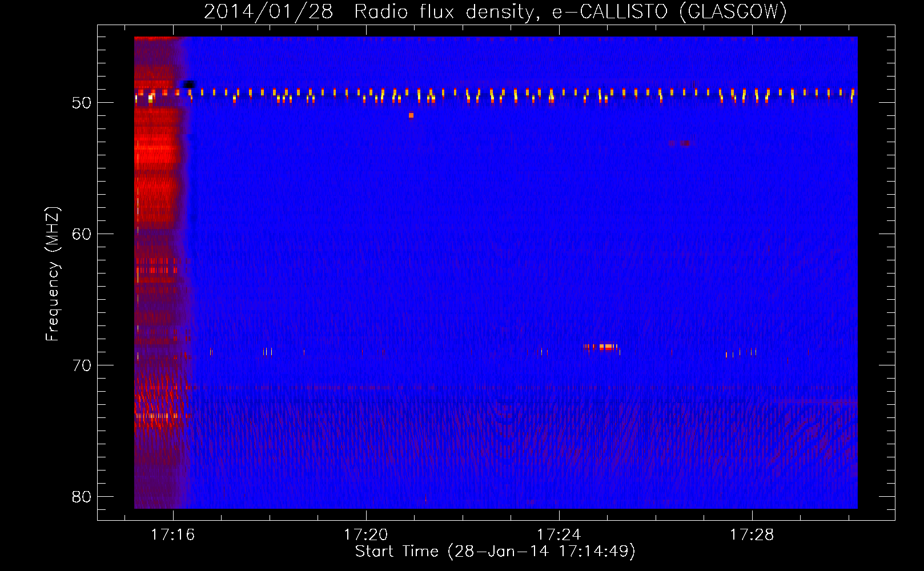Click the 60 frequency tick label
924x571 pixels.
click(82, 234)
